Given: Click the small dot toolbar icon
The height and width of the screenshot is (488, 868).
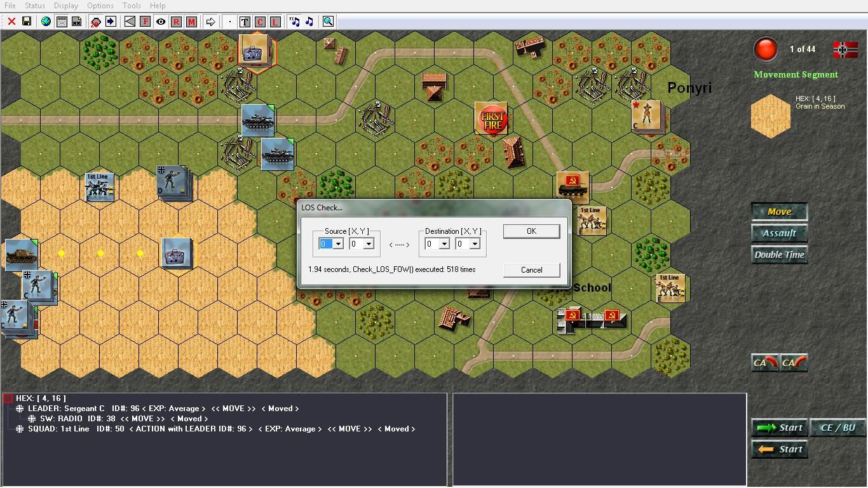Looking at the screenshot, I should (x=229, y=22).
